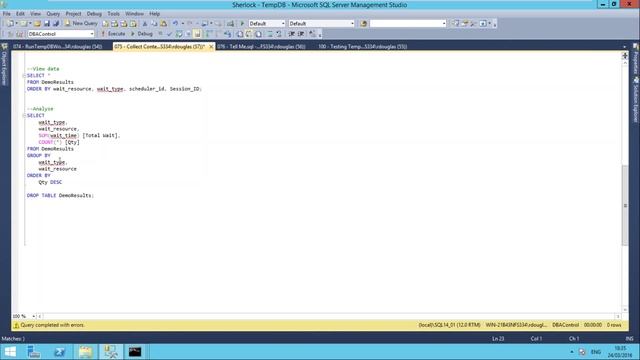Viewport: 640px width, 360px height.
Task: Click the Find in Files icon
Action: (363, 24)
